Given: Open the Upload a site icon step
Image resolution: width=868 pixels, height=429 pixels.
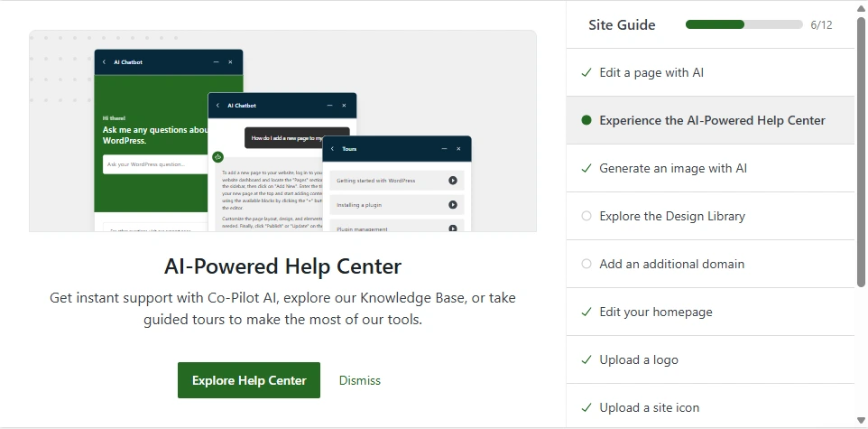Looking at the screenshot, I should [649, 407].
